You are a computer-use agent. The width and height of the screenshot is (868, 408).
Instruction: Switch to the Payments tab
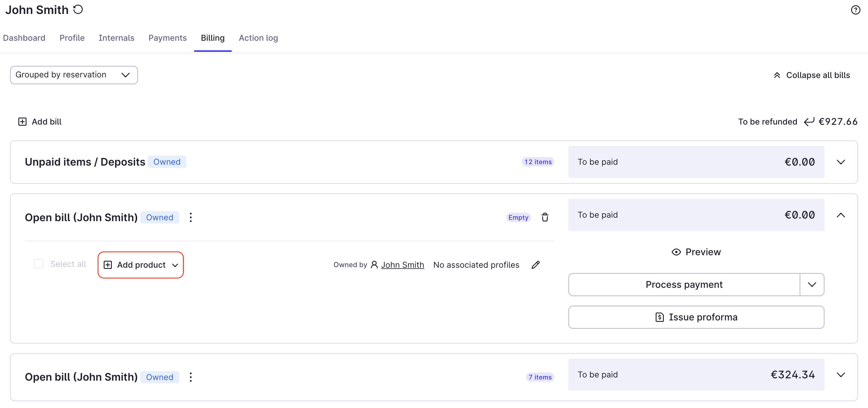[167, 38]
